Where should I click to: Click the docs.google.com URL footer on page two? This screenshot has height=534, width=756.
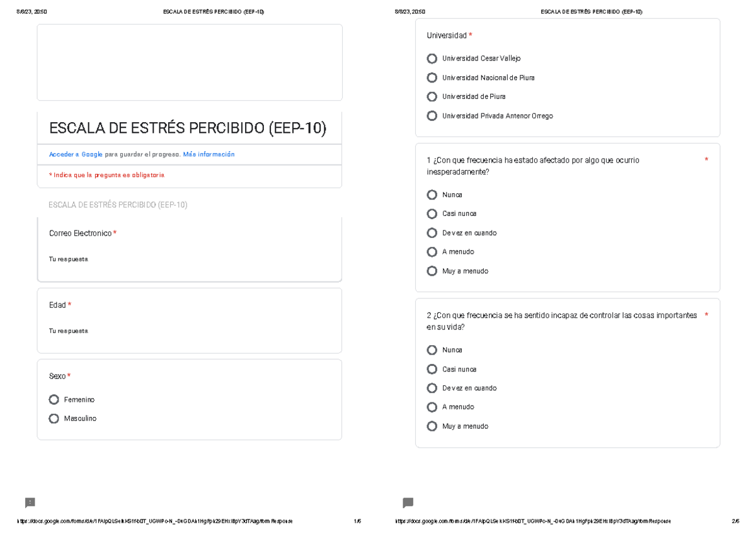[x=533, y=521]
